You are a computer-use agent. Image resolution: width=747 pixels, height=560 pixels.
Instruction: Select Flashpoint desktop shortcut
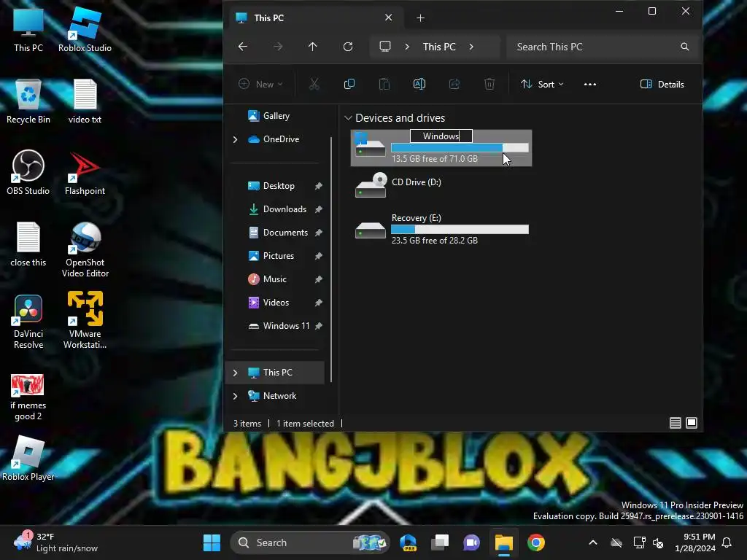pos(85,174)
